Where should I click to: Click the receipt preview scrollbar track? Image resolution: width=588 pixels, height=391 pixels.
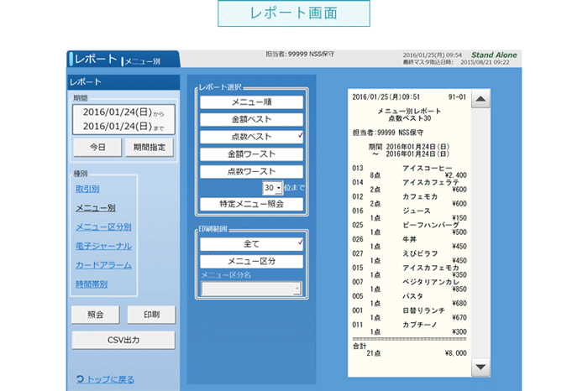pos(480,232)
